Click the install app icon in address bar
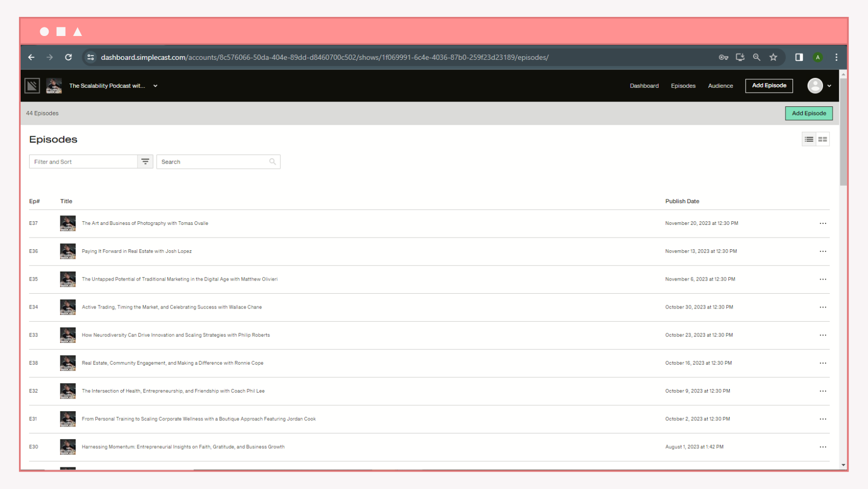The height and width of the screenshot is (489, 868). pyautogui.click(x=740, y=57)
